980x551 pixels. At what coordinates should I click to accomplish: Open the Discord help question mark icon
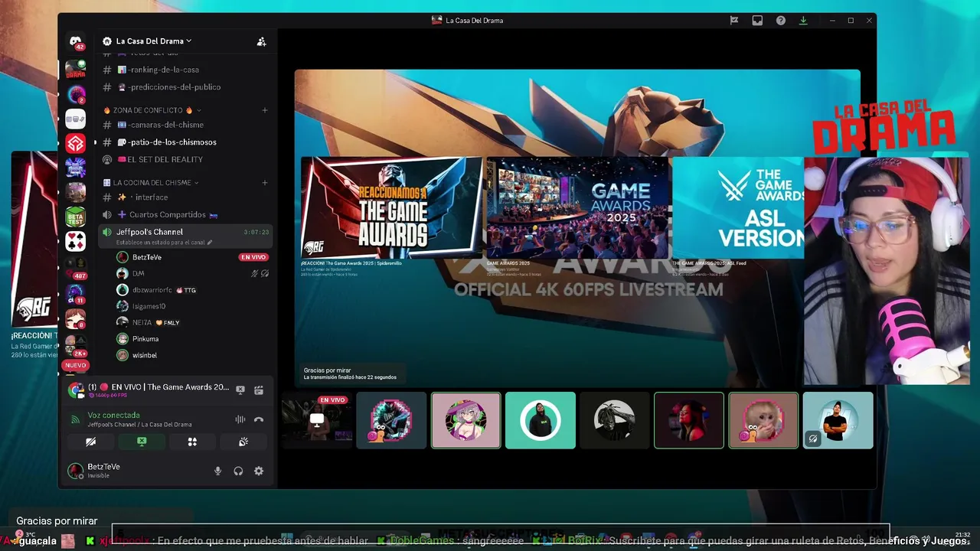click(780, 21)
